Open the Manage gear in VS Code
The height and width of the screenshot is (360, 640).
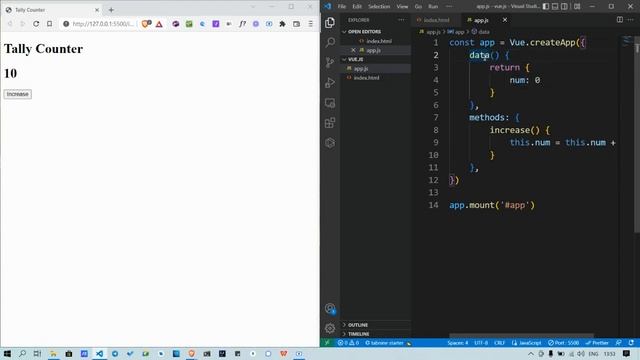(x=330, y=328)
